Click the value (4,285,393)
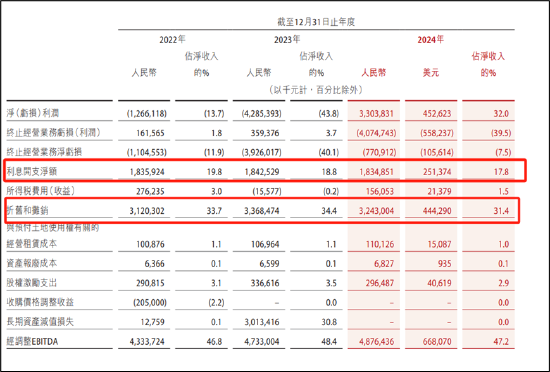Screen dimensions: 550x372 point(261,113)
